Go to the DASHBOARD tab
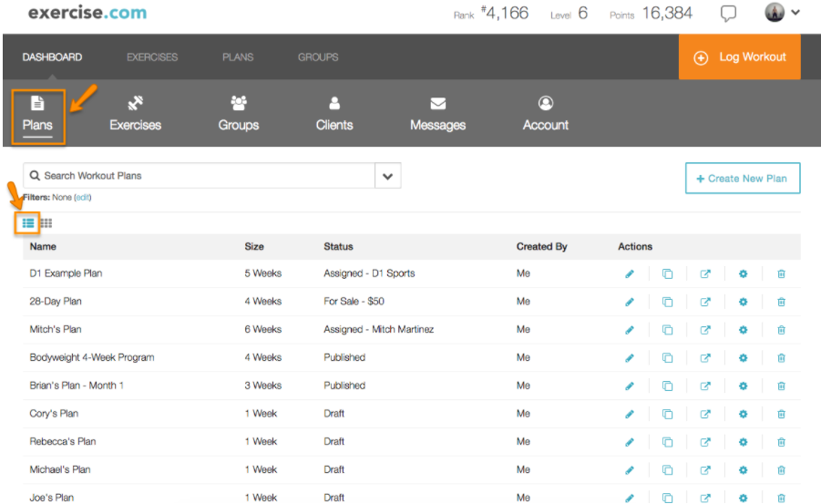This screenshot has height=504, width=821. tap(52, 57)
